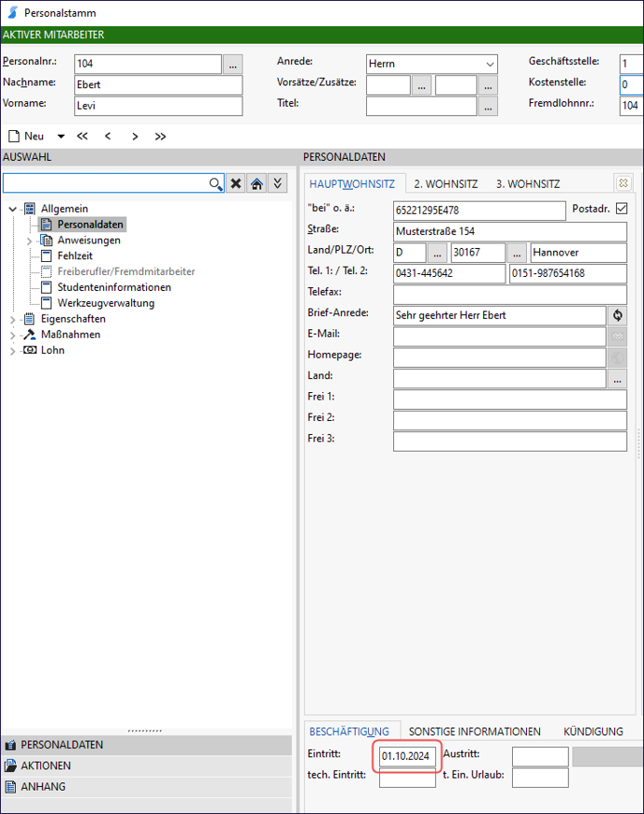The width and height of the screenshot is (644, 814).
Task: Click the Vorname field containing Levi
Action: [x=158, y=106]
